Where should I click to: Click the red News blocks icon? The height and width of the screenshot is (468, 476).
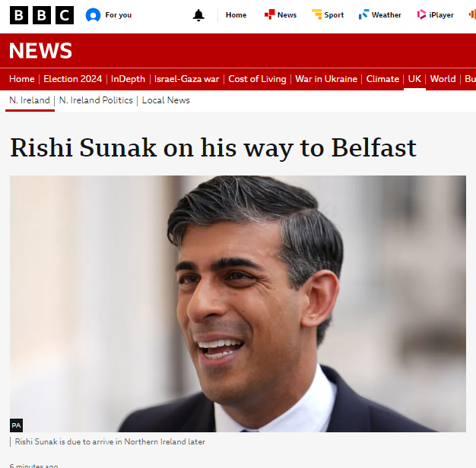(269, 14)
